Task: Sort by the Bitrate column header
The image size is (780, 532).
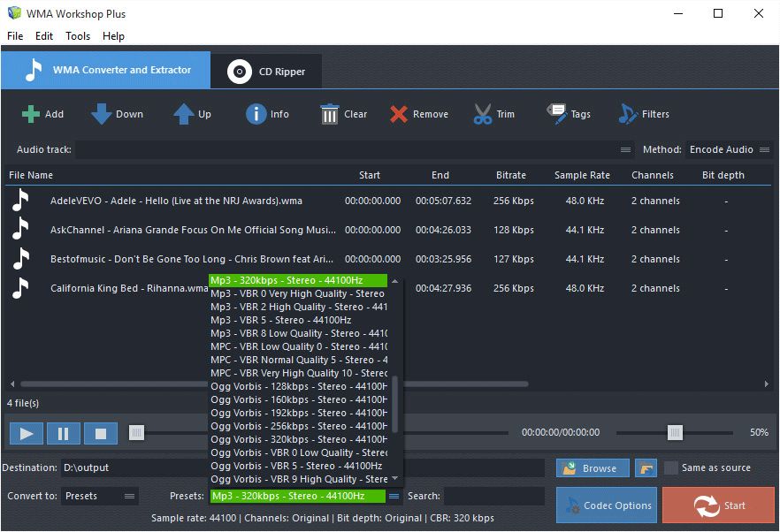Action: pos(511,175)
